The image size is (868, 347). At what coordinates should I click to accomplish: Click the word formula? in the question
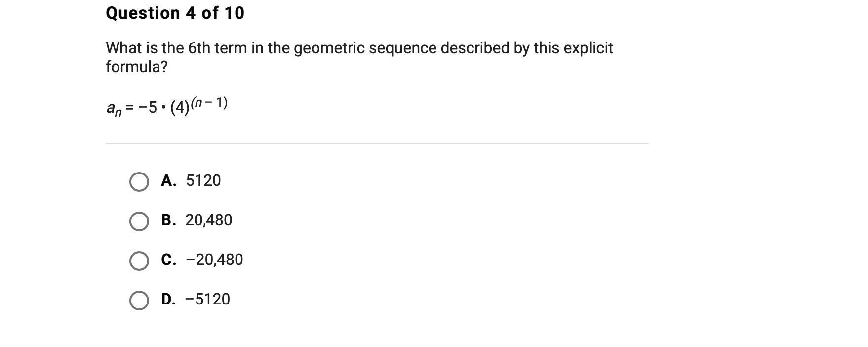point(137,67)
